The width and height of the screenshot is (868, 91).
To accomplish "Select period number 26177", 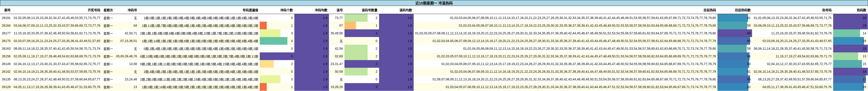I will click(x=6, y=33).
